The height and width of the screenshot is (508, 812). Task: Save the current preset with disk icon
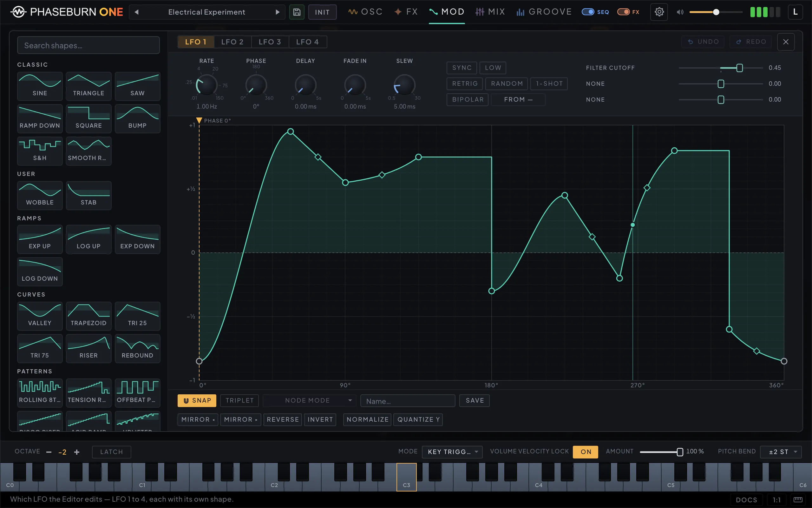297,12
